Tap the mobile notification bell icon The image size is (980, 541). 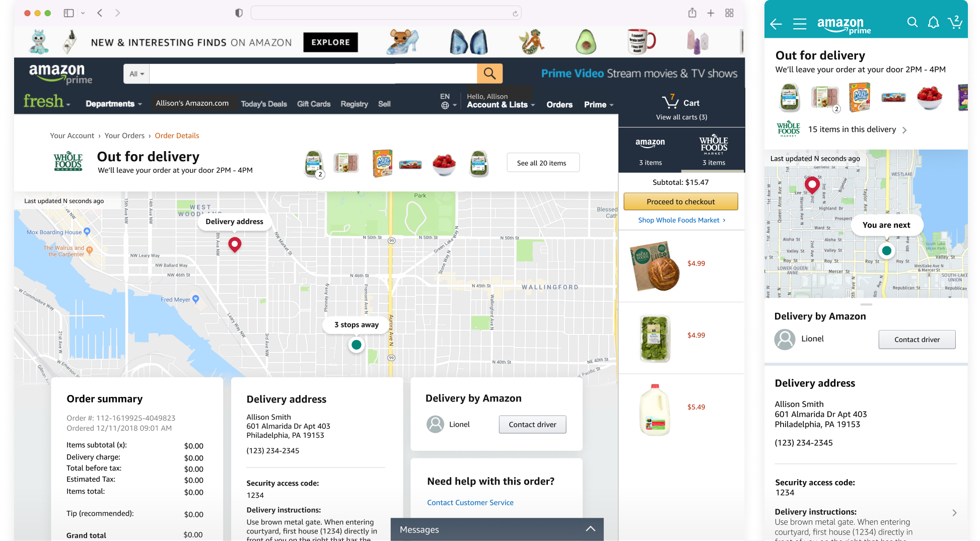(x=933, y=22)
